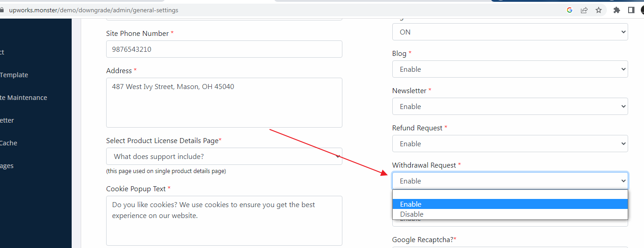Choose the blank option in dropdown list
This screenshot has height=248, width=644.
(510, 194)
